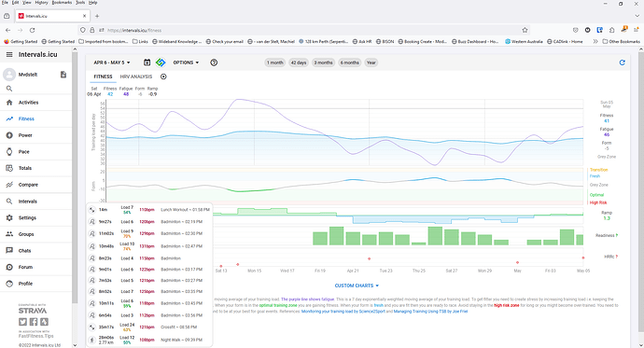Image resolution: width=644 pixels, height=348 pixels.
Task: Open the History menu in the browser menu bar
Action: point(41,3)
